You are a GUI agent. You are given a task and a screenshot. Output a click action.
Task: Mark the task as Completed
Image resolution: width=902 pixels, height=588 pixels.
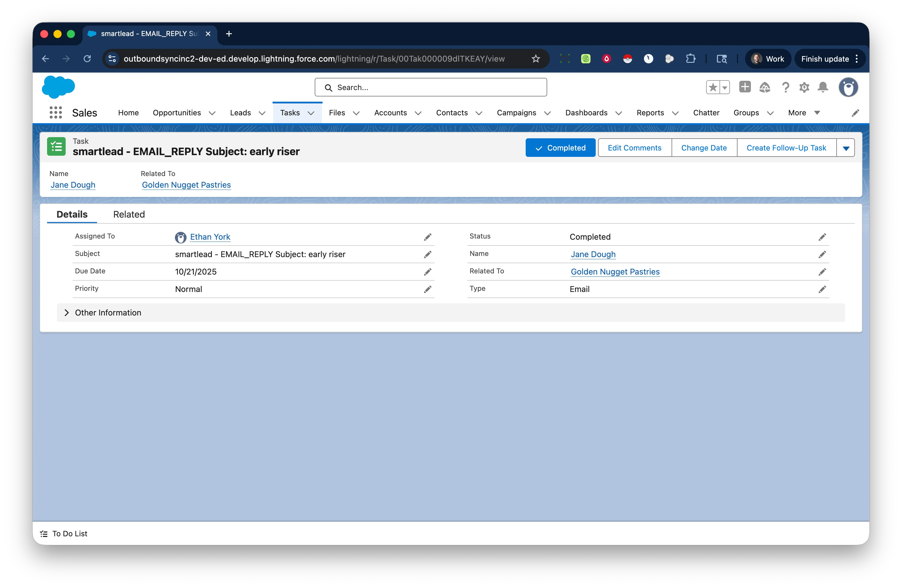coord(560,147)
